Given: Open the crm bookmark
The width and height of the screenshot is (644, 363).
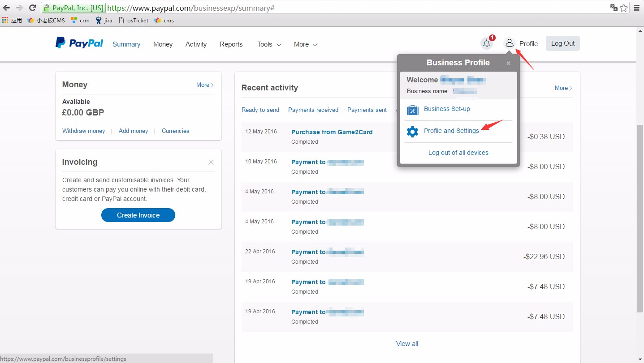Looking at the screenshot, I should (x=80, y=20).
